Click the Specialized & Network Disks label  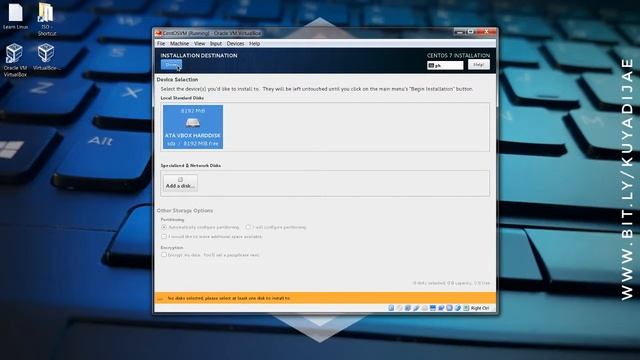tap(191, 165)
